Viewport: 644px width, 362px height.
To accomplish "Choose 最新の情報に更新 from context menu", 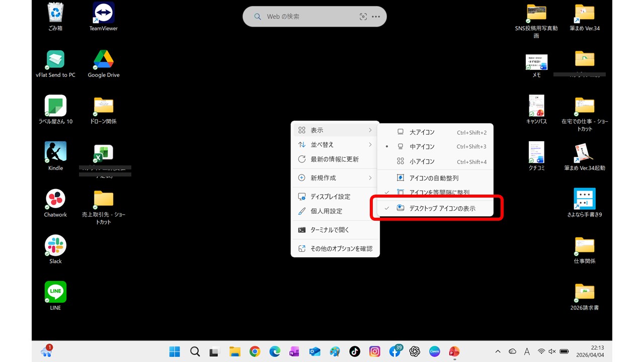I will coord(335,159).
